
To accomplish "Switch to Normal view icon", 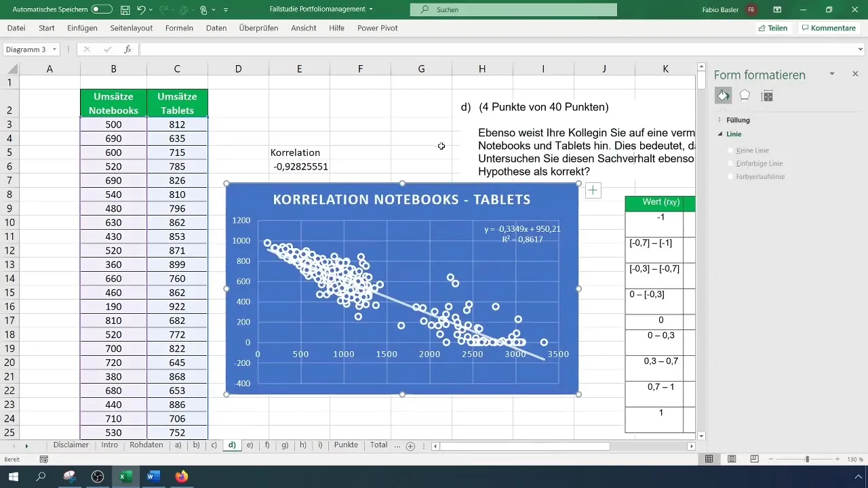I will click(x=709, y=459).
